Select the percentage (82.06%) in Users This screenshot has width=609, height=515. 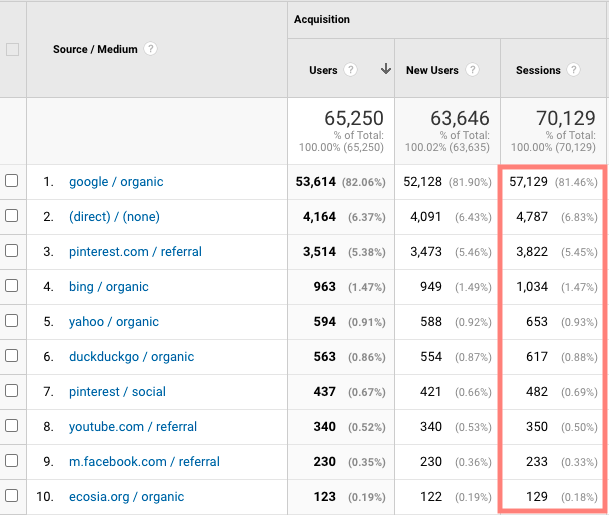364,182
